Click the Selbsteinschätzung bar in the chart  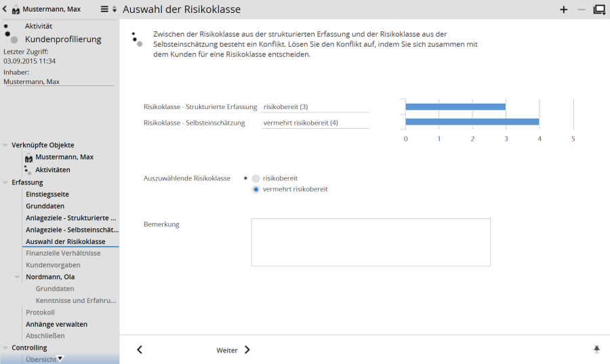pyautogui.click(x=472, y=122)
